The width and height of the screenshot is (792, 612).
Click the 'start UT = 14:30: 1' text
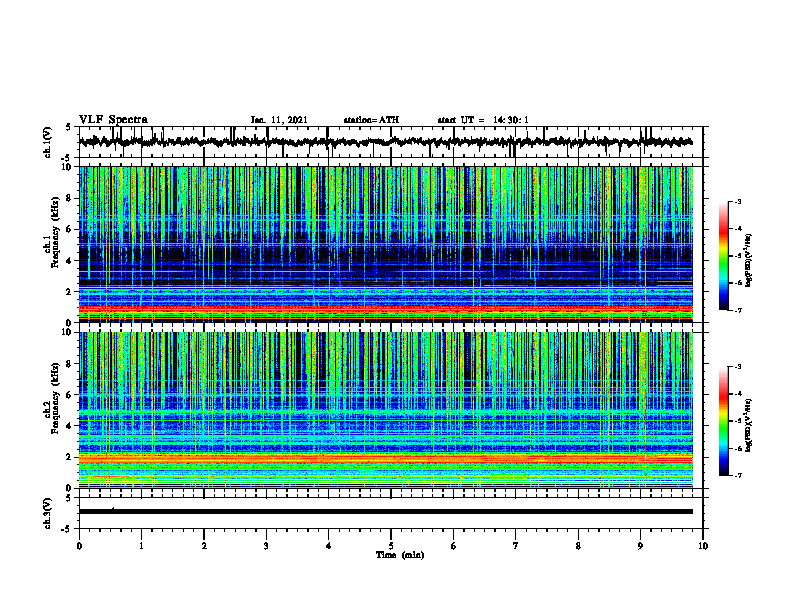coord(483,120)
